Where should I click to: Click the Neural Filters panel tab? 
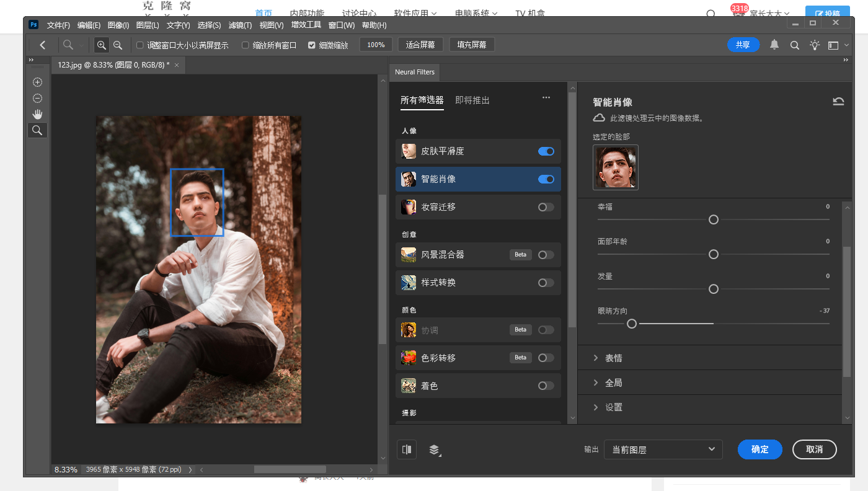coord(415,72)
